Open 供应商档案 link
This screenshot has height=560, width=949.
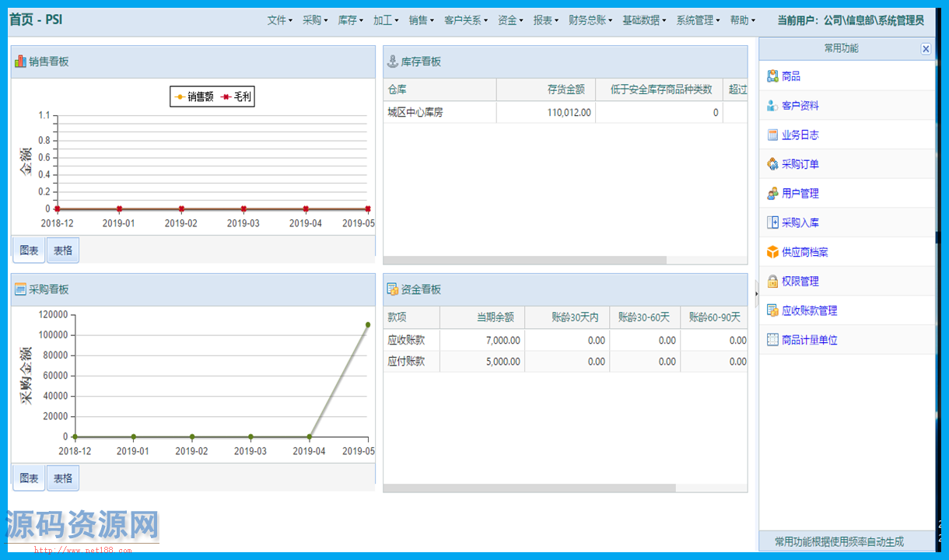pyautogui.click(x=805, y=252)
